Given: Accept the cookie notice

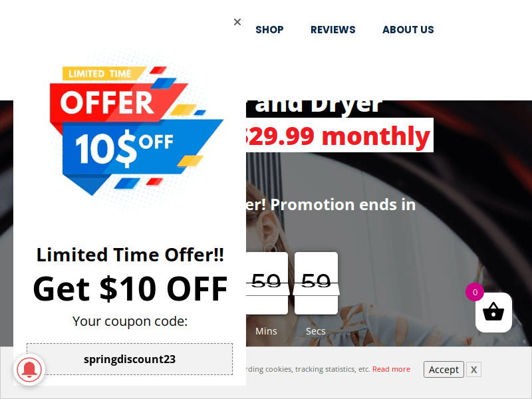Looking at the screenshot, I should pos(444,370).
